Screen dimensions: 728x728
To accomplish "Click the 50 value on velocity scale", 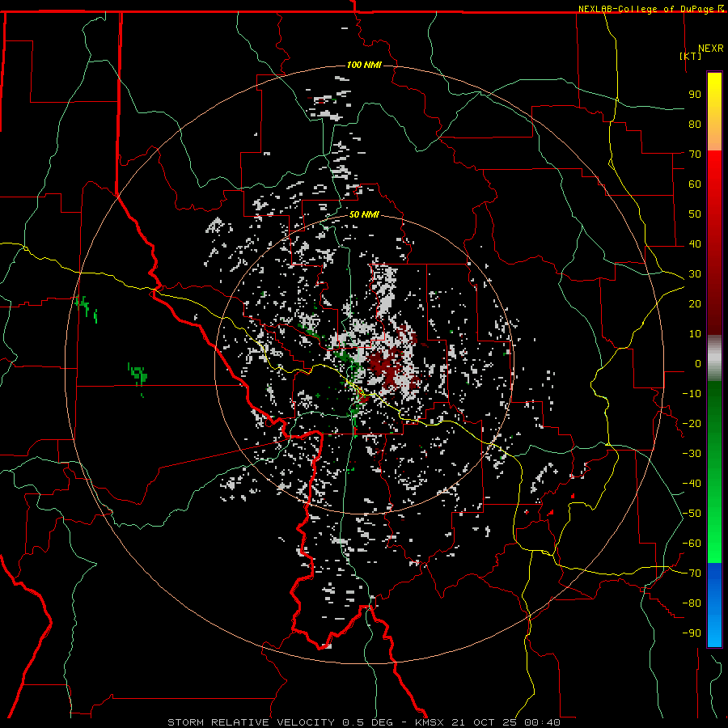I will click(x=695, y=214).
